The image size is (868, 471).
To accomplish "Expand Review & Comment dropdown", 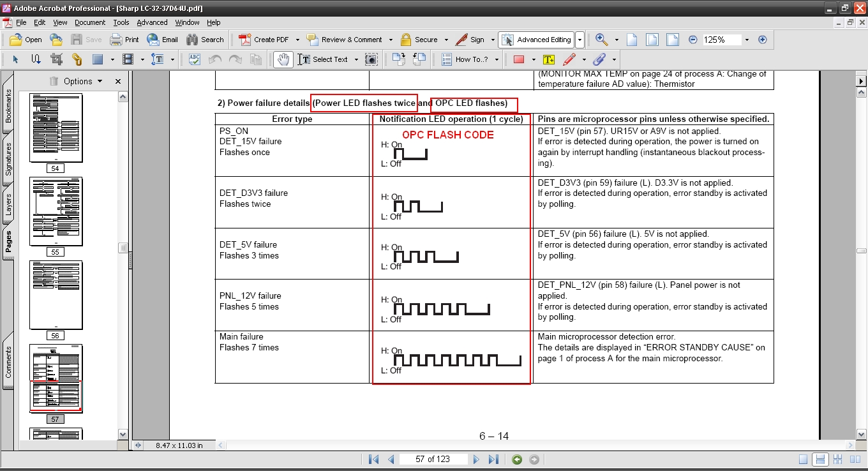I will click(x=391, y=40).
